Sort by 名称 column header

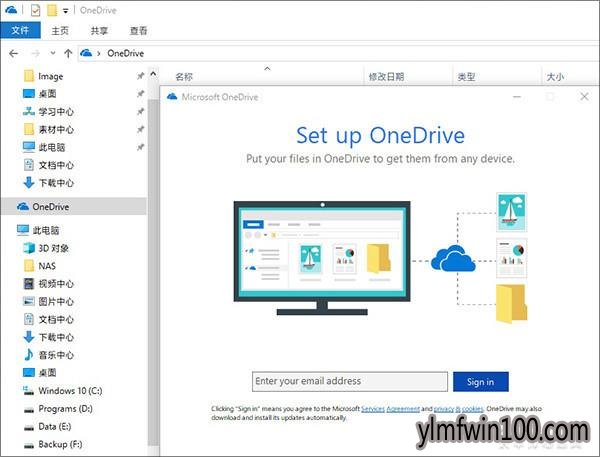(184, 77)
